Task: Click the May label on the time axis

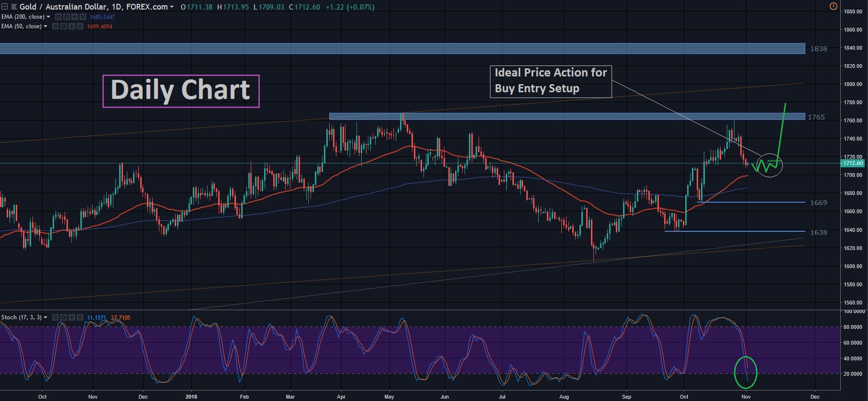Action: point(389,397)
